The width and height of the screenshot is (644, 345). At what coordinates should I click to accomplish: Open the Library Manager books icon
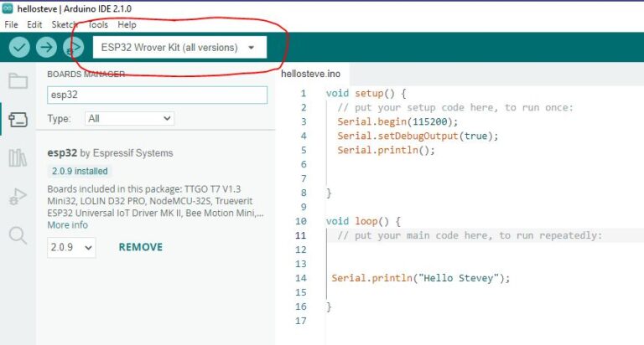[18, 158]
